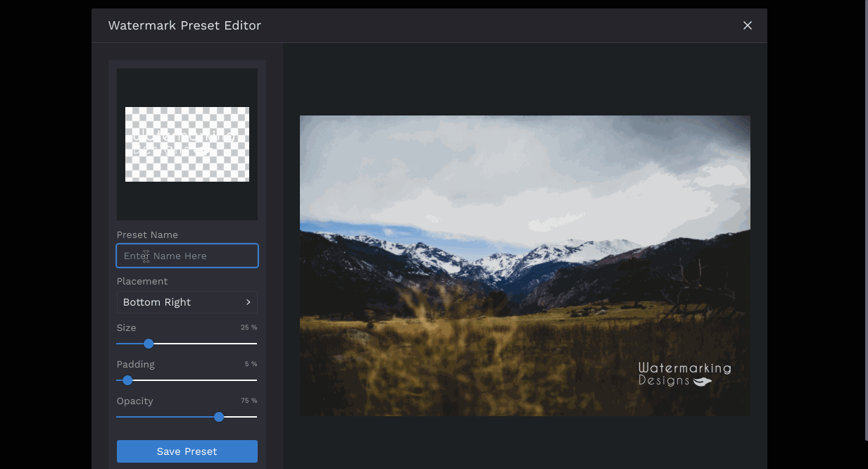Viewport: 868px width, 469px height.
Task: Close the Watermark Preset Editor dialog
Action: click(x=748, y=25)
